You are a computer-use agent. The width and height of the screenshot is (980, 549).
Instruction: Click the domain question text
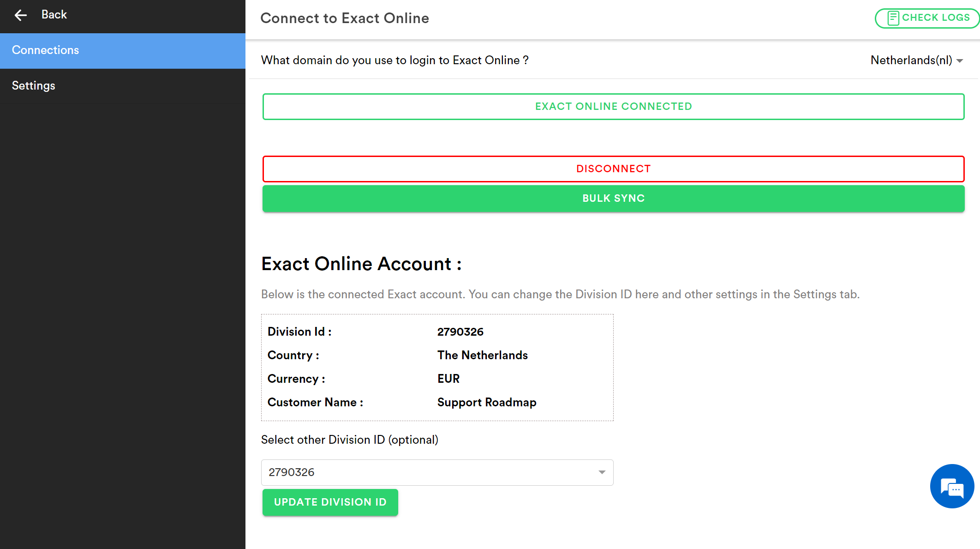pos(395,60)
